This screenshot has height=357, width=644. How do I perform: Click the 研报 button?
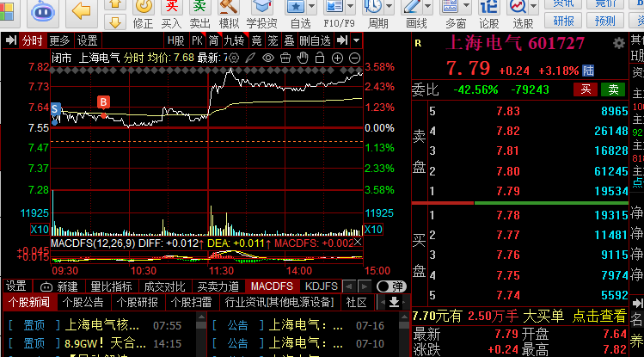point(563,21)
